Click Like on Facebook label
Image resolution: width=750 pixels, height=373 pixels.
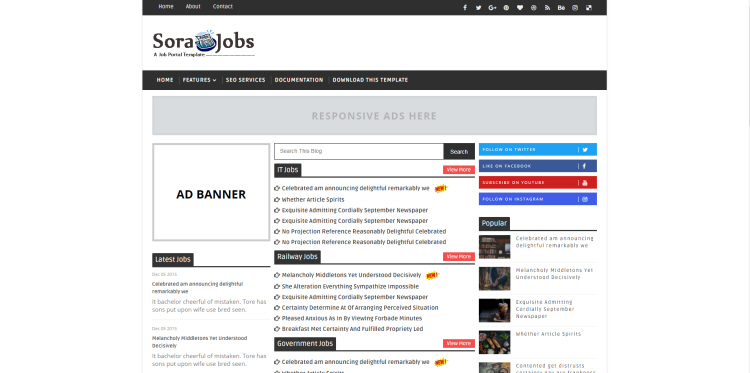(x=507, y=166)
